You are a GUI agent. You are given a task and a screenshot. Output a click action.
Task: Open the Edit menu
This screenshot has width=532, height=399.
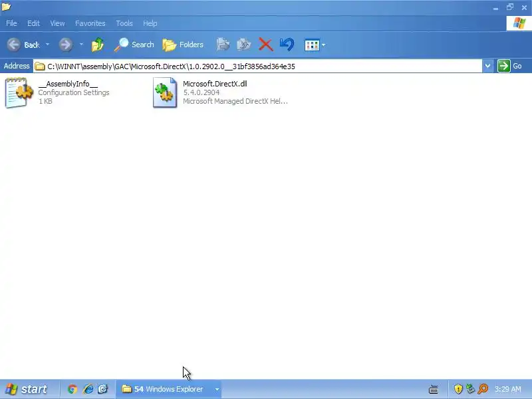point(33,23)
